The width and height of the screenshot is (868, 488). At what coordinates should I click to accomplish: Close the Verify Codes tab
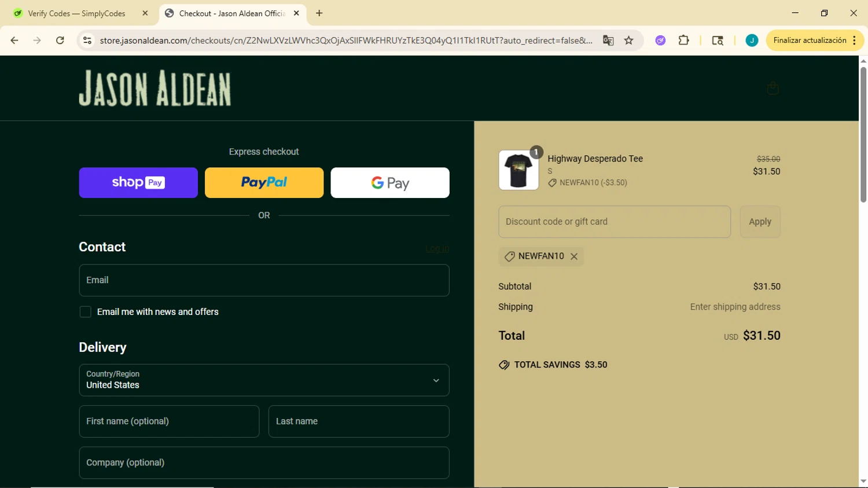[x=145, y=13]
